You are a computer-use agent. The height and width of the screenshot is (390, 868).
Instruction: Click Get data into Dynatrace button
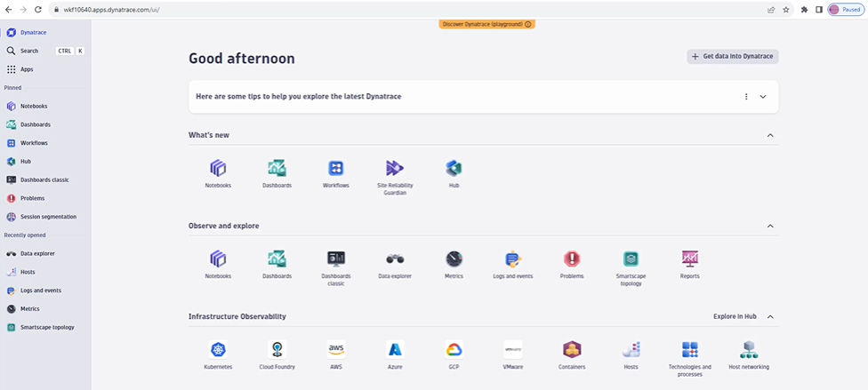click(733, 57)
